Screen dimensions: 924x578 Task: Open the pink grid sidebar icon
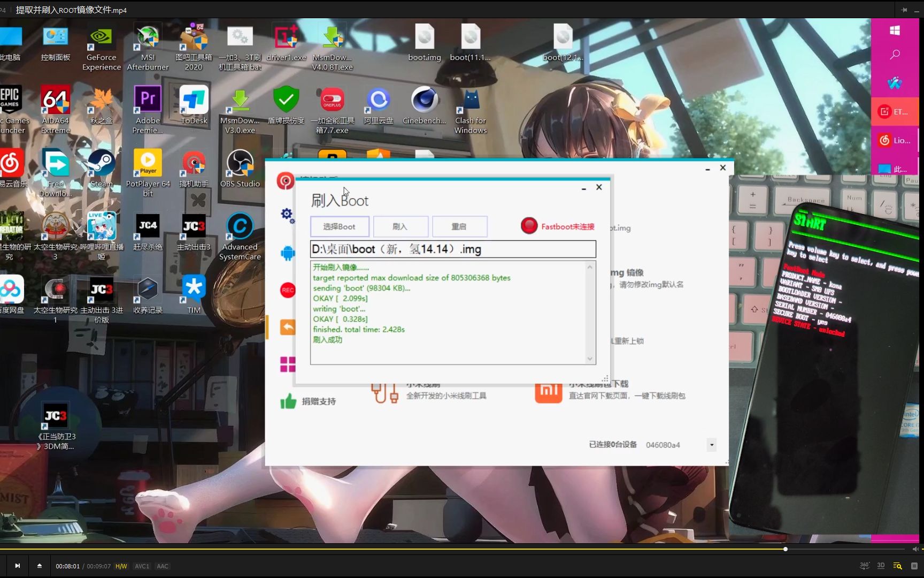point(288,364)
